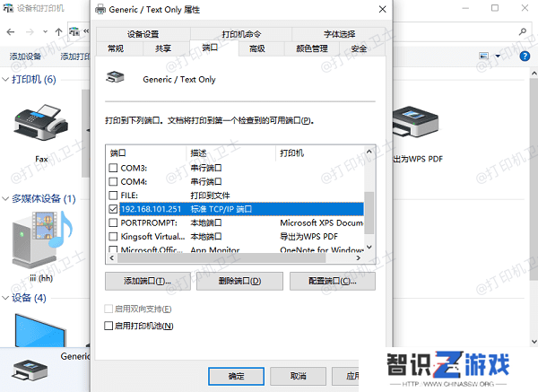The image size is (538, 392).
Task: Click the search magnifier icon
Action: tap(523, 32)
